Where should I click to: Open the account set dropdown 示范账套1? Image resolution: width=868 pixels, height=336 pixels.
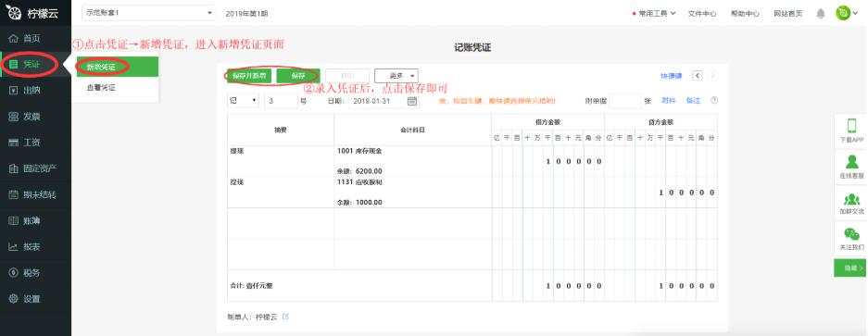[148, 13]
